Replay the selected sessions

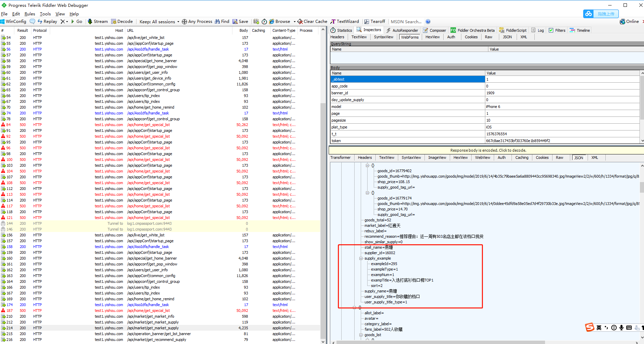point(47,22)
